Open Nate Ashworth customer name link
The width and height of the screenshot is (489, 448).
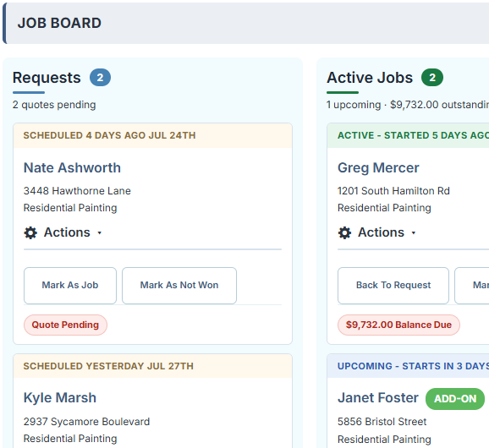[72, 167]
